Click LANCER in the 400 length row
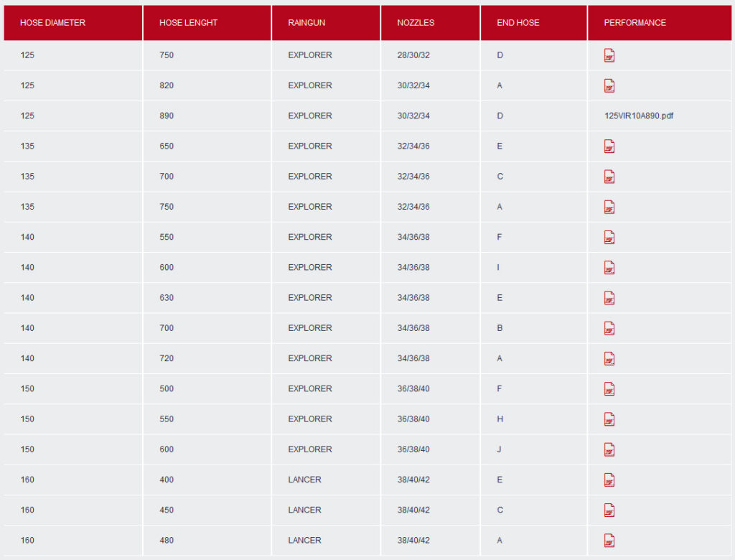The image size is (735, 560). point(304,480)
